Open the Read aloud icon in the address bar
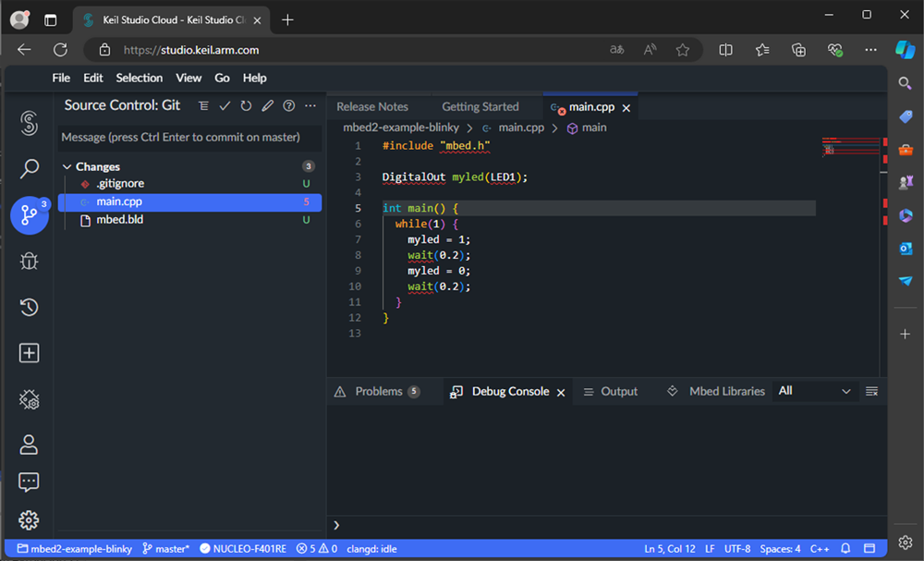Screen dimensions: 924x561 [650, 50]
